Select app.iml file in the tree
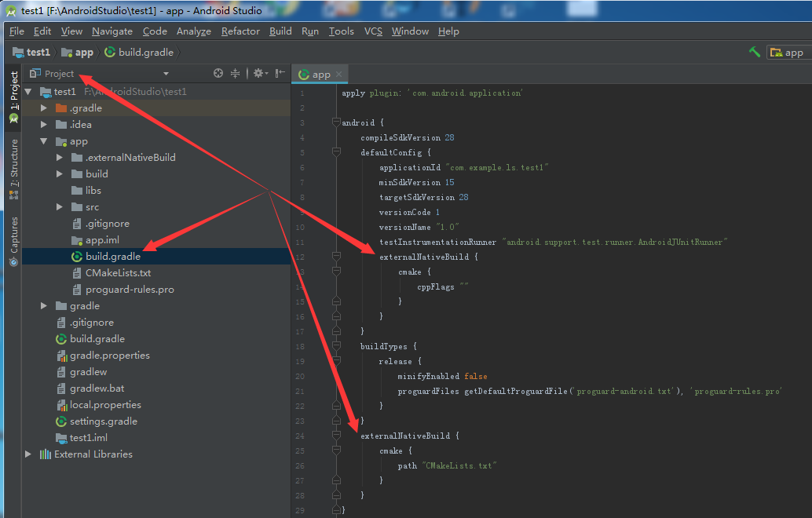This screenshot has width=812, height=518. [103, 240]
